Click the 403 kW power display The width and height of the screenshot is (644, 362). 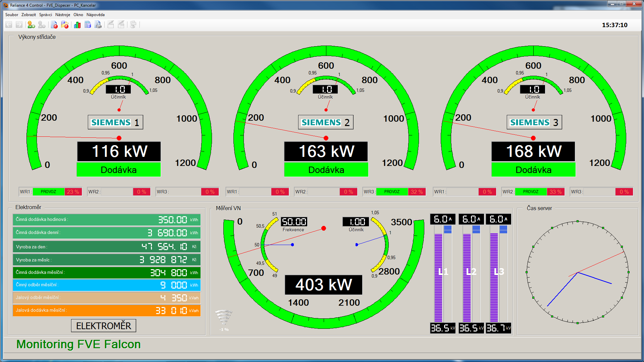323,285
